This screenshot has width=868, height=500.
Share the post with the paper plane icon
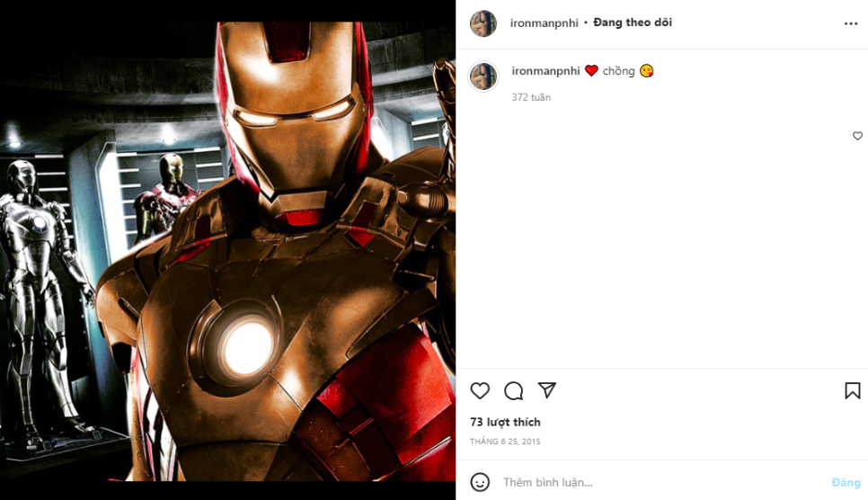pos(547,390)
